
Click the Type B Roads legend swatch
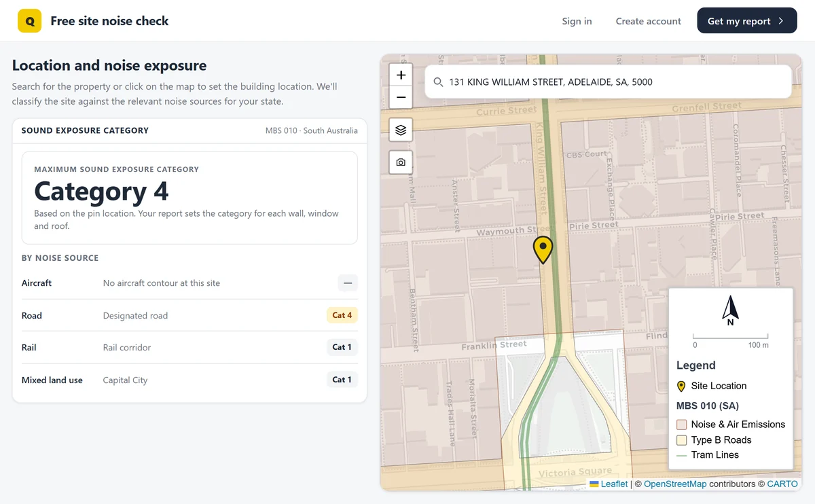pos(681,440)
